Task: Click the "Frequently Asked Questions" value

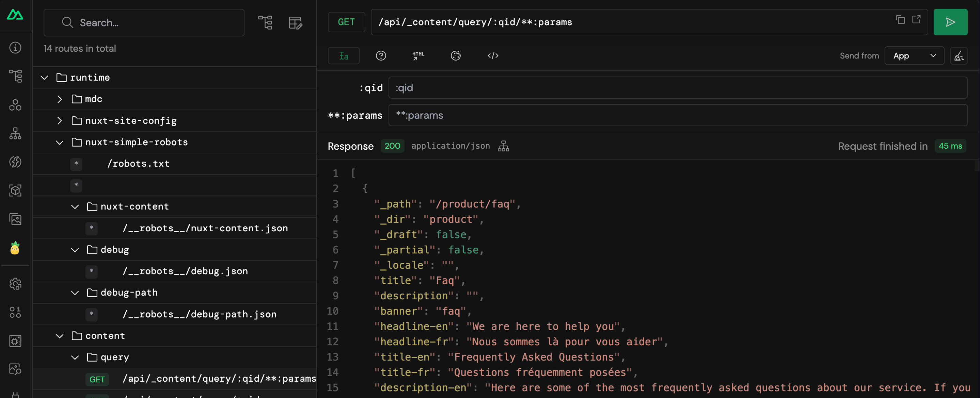Action: coord(534,357)
